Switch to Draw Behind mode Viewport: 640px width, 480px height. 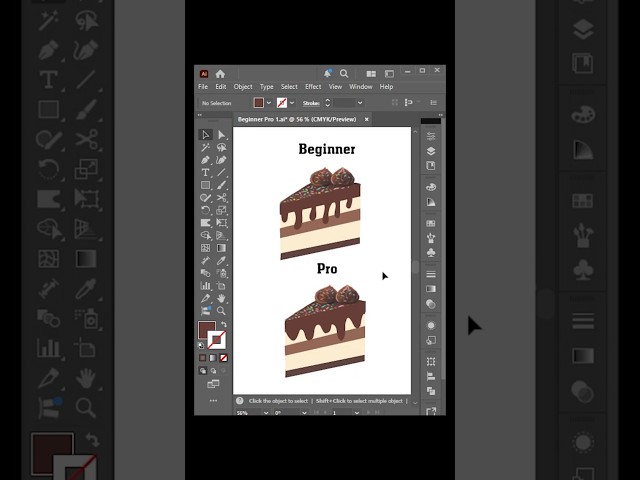click(x=213, y=371)
